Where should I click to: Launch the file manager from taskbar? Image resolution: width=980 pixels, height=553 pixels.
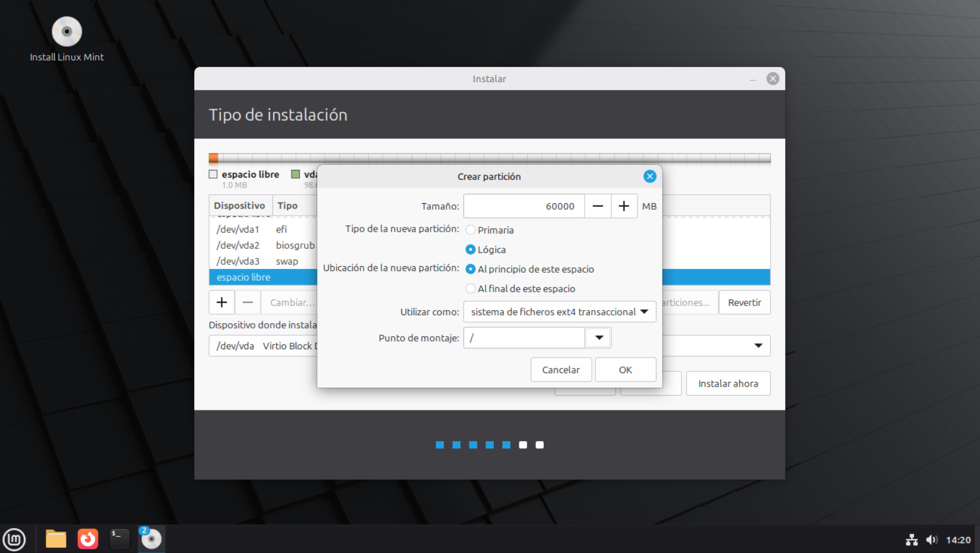tap(56, 539)
